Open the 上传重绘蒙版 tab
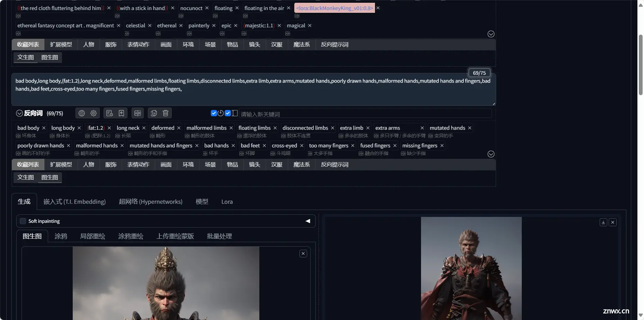The width and height of the screenshot is (644, 320). point(175,236)
